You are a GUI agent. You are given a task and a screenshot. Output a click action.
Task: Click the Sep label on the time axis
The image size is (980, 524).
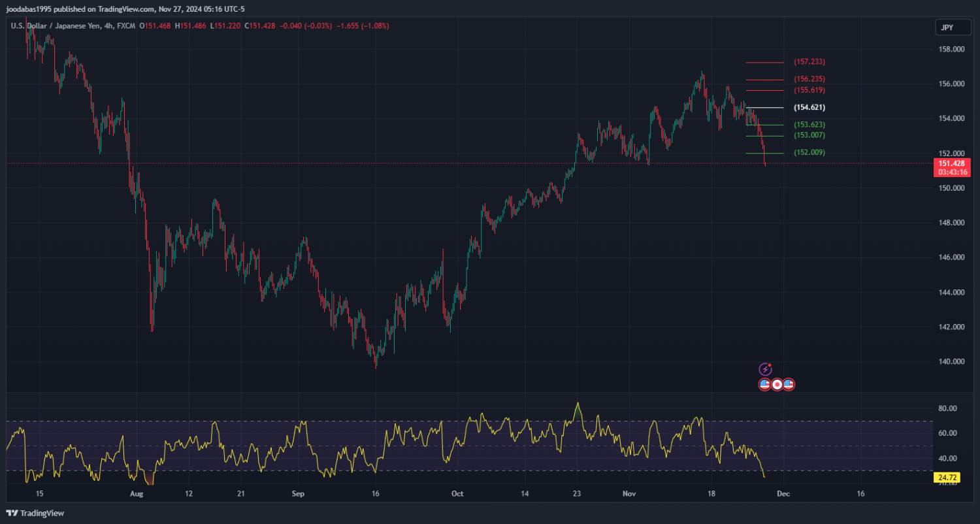click(298, 494)
